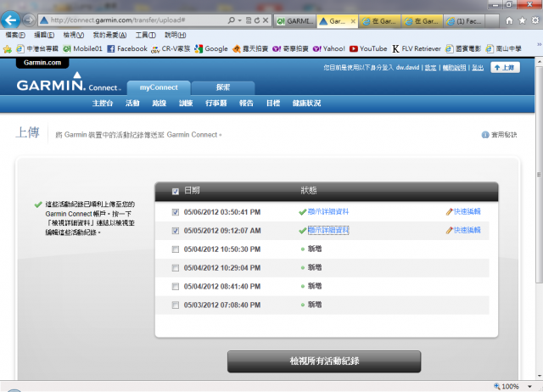Open the 工具(T) menu
This screenshot has width=543, height=392.
145,35
